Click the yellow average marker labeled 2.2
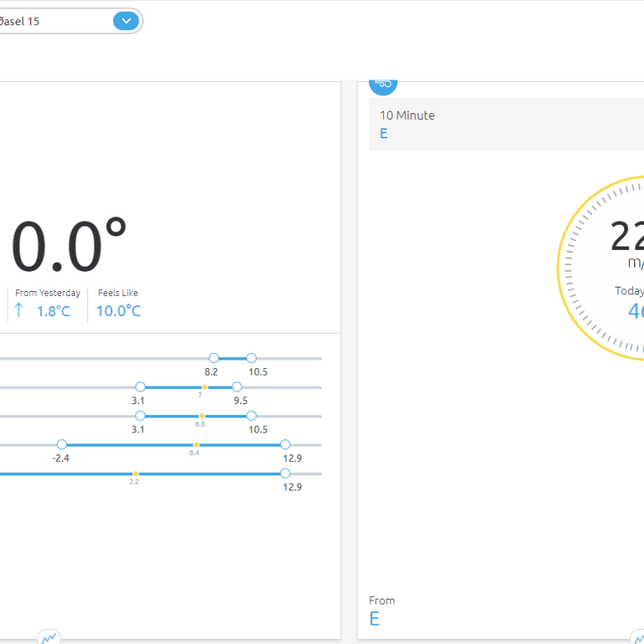 136,474
